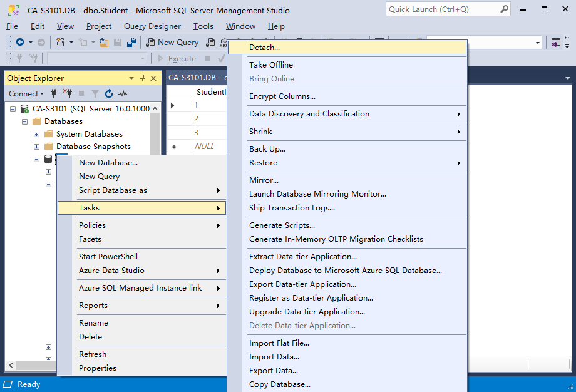Click the New Query toolbar button
Screen dimensions: 576x392
tap(172, 43)
